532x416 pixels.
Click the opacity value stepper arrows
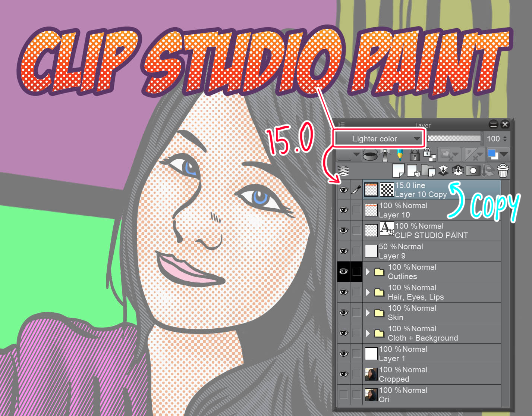tap(505, 139)
